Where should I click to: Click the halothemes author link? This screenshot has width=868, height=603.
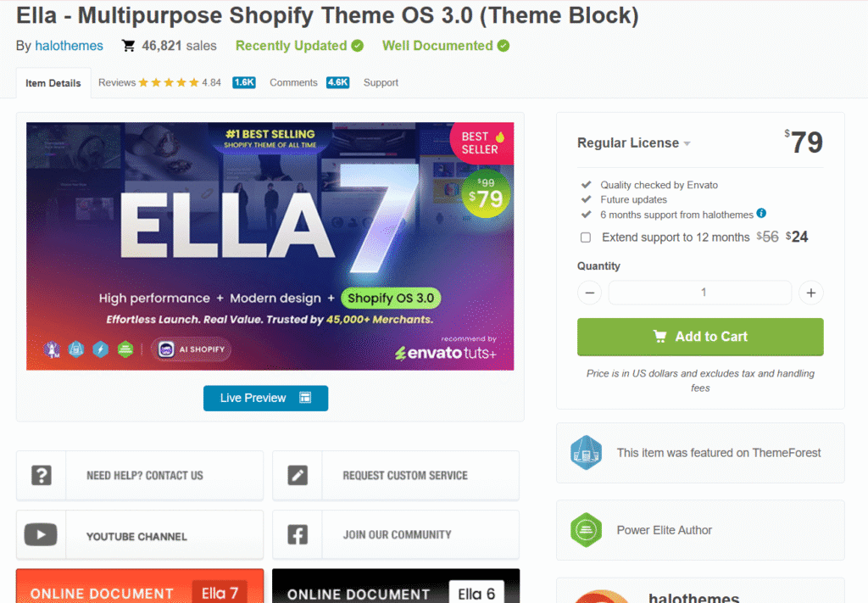coord(69,46)
